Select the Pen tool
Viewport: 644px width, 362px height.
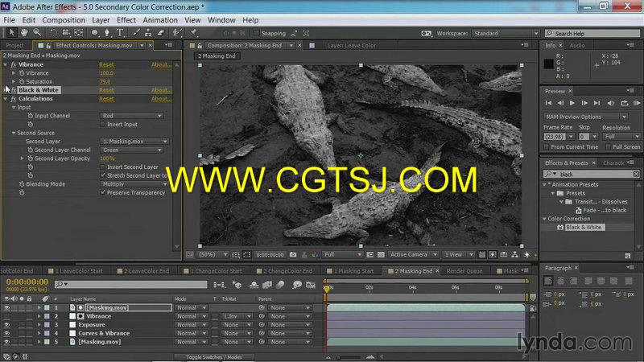[107, 33]
